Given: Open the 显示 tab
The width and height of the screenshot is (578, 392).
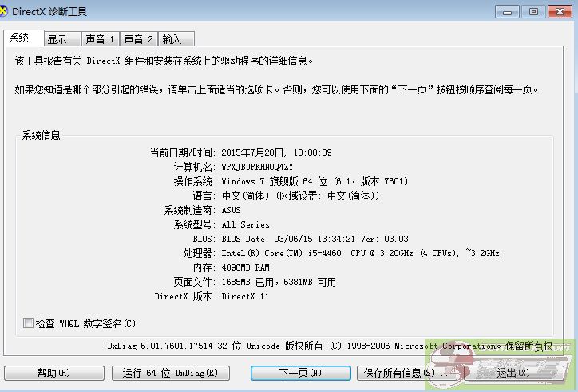Looking at the screenshot, I should (57, 39).
